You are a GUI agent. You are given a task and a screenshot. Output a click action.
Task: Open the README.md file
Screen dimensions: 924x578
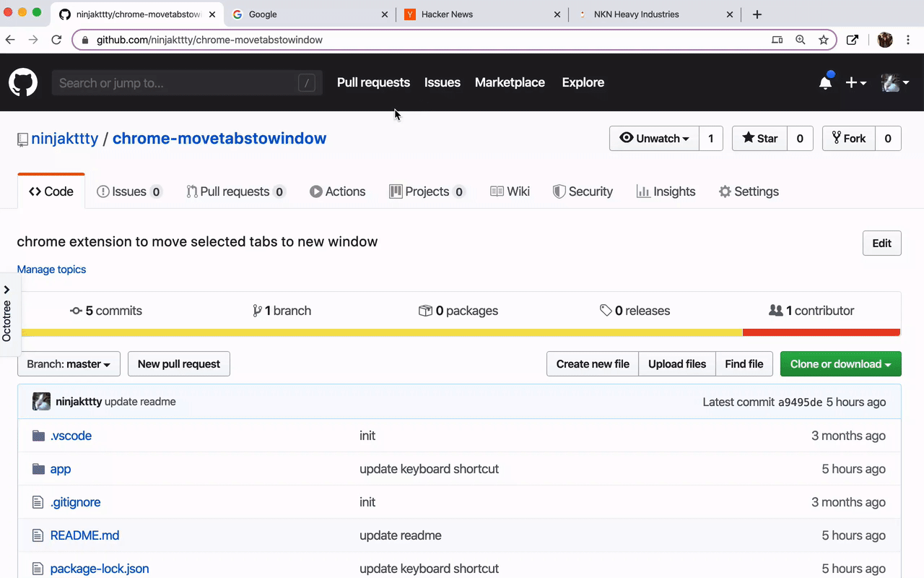pyautogui.click(x=84, y=535)
